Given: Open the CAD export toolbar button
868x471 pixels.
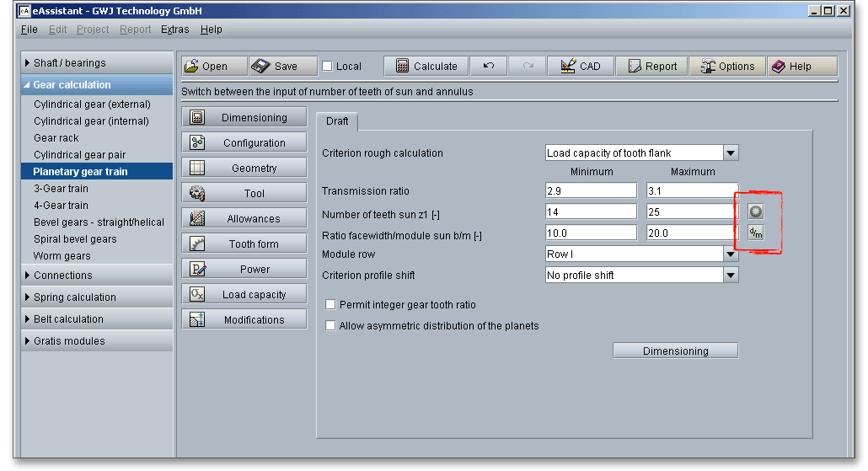Looking at the screenshot, I should click(581, 67).
